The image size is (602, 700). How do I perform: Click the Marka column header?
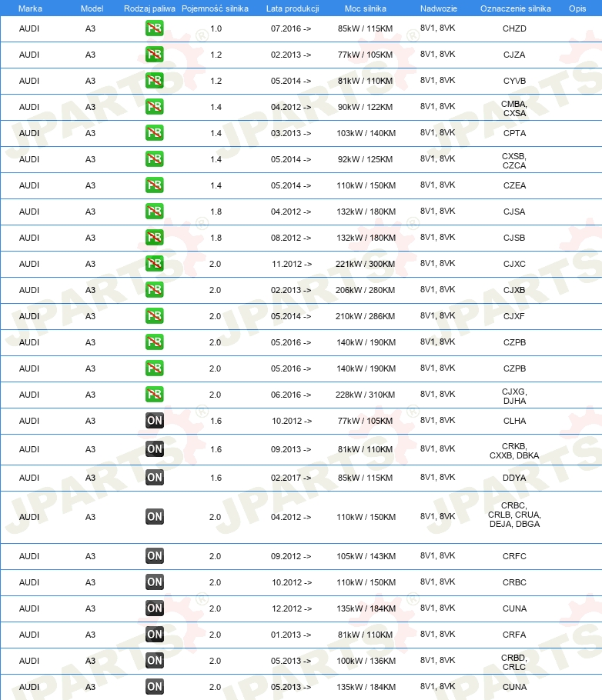30,8
